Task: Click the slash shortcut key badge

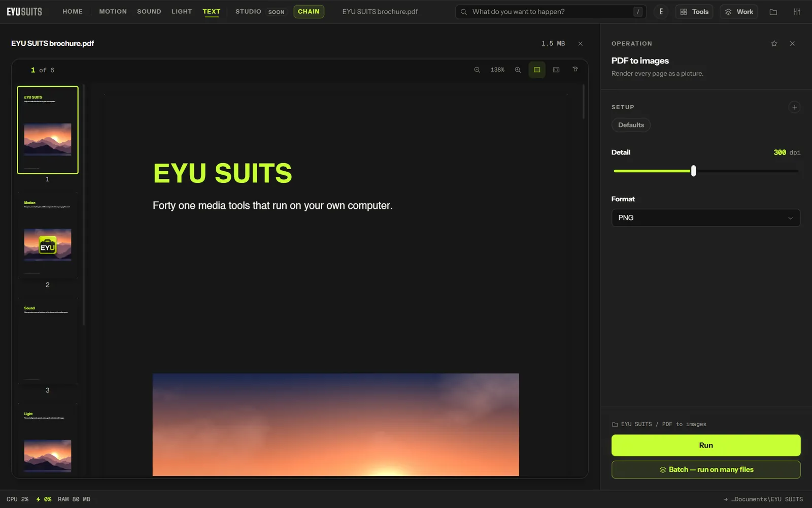Action: pos(638,12)
